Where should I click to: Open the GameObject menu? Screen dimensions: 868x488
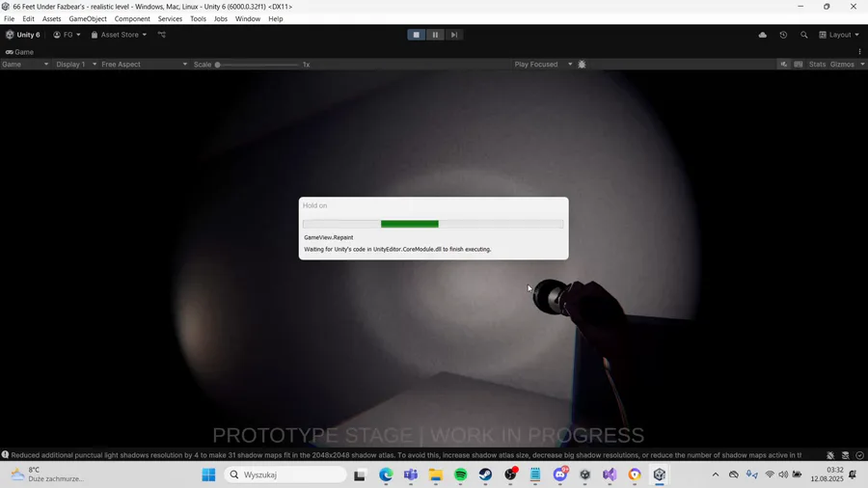tap(88, 19)
